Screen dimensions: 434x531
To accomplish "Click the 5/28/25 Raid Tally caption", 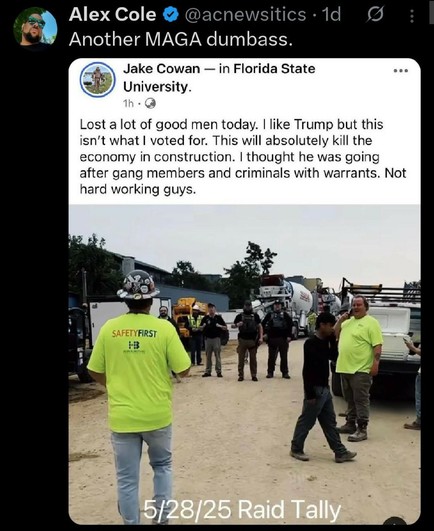I will click(242, 509).
